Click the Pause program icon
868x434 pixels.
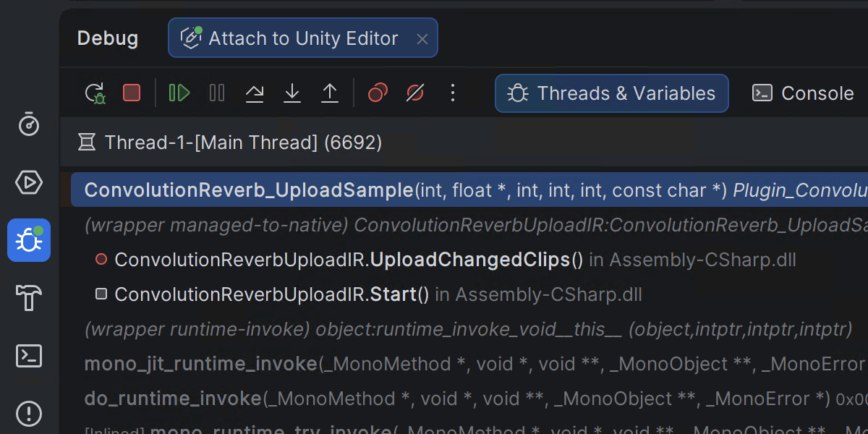click(217, 93)
